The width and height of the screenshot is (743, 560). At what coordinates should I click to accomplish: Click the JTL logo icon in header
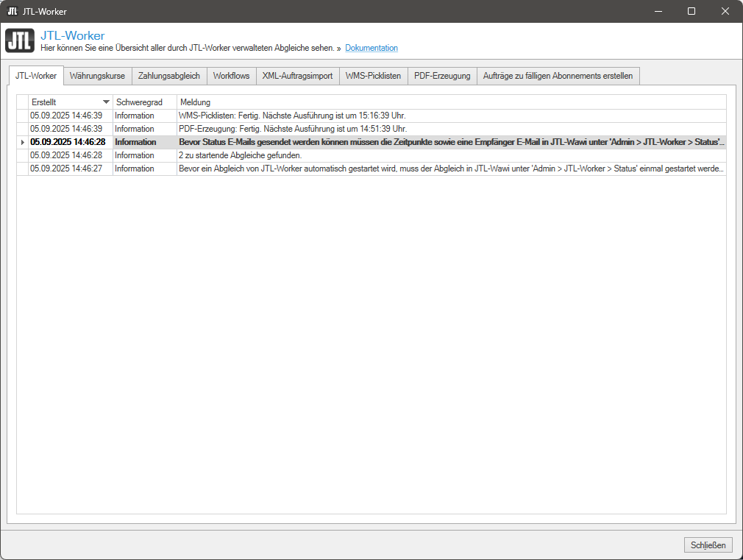tap(20, 40)
